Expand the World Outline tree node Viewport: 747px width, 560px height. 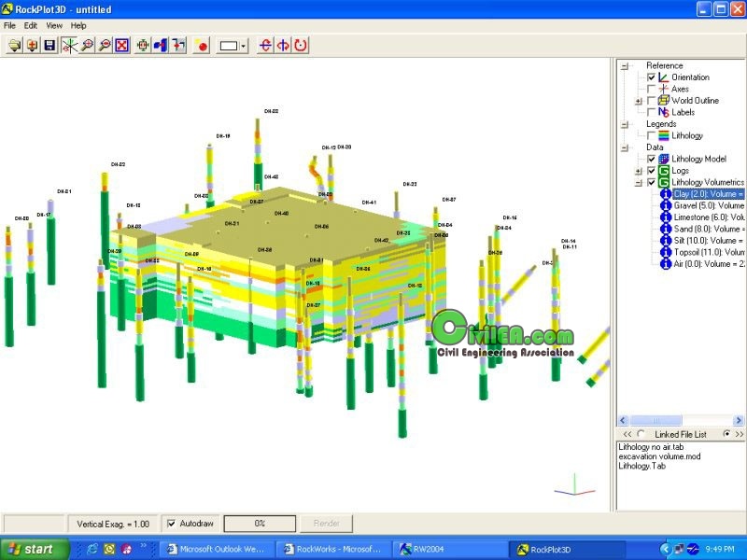(x=639, y=101)
